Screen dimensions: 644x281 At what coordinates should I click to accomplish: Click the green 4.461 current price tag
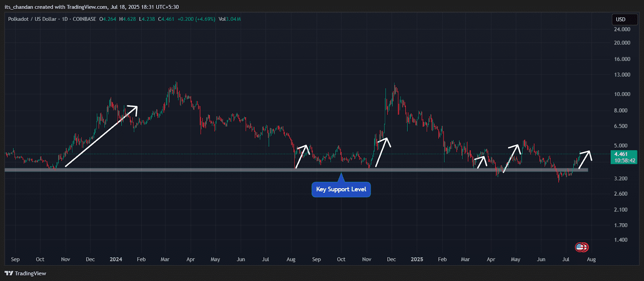point(625,157)
